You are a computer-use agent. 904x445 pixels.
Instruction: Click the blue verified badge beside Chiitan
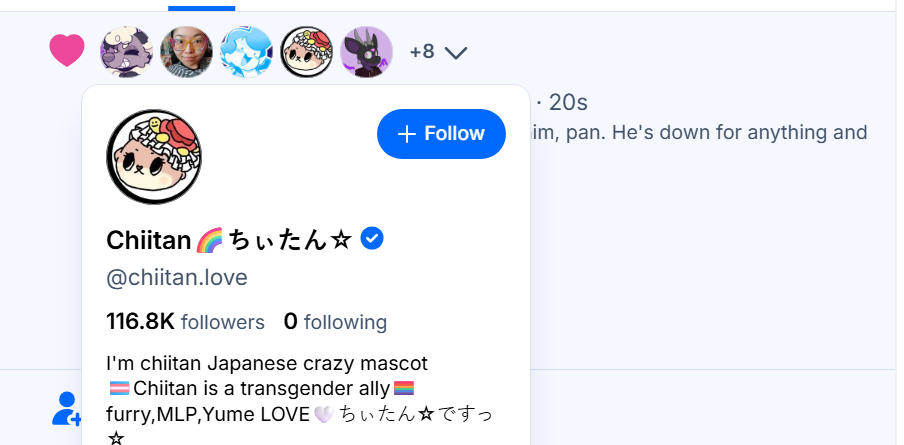[372, 239]
